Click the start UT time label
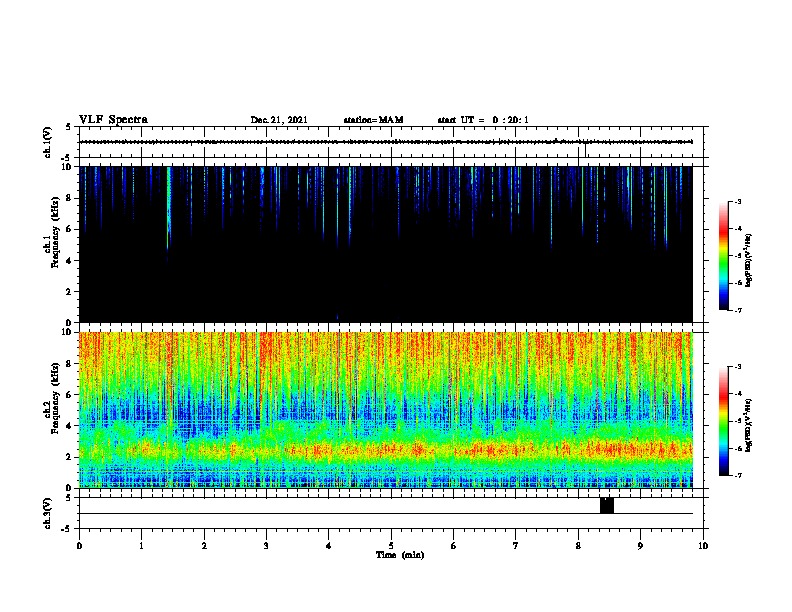Screen dimensions: 792x612 click(x=483, y=120)
